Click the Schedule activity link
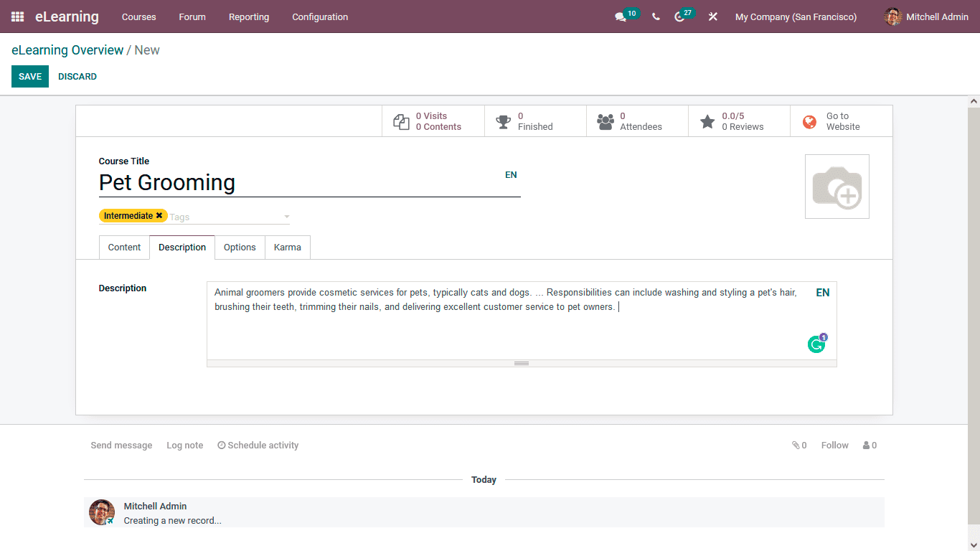The width and height of the screenshot is (980, 551). (258, 445)
